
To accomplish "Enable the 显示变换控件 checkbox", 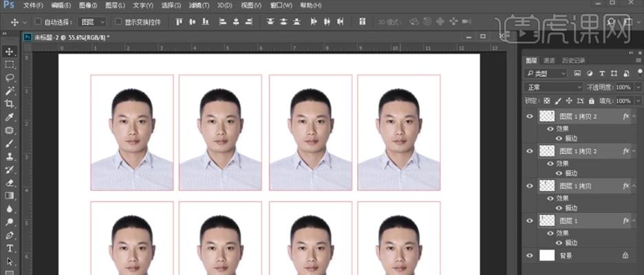I will tap(118, 21).
